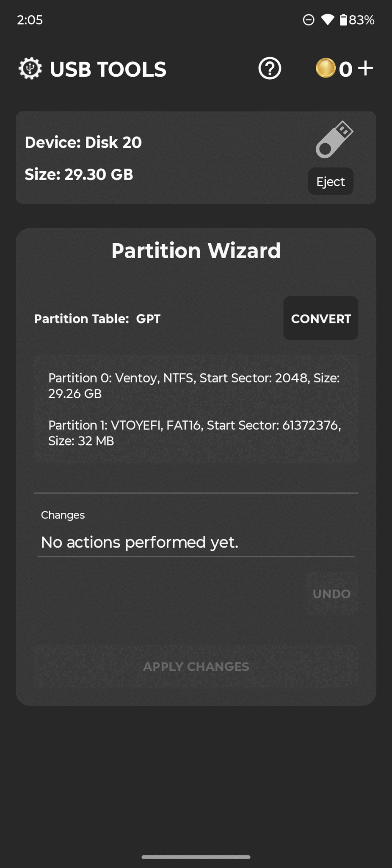This screenshot has height=868, width=392.
Task: Tap the Partition Table: GPT label
Action: [97, 319]
